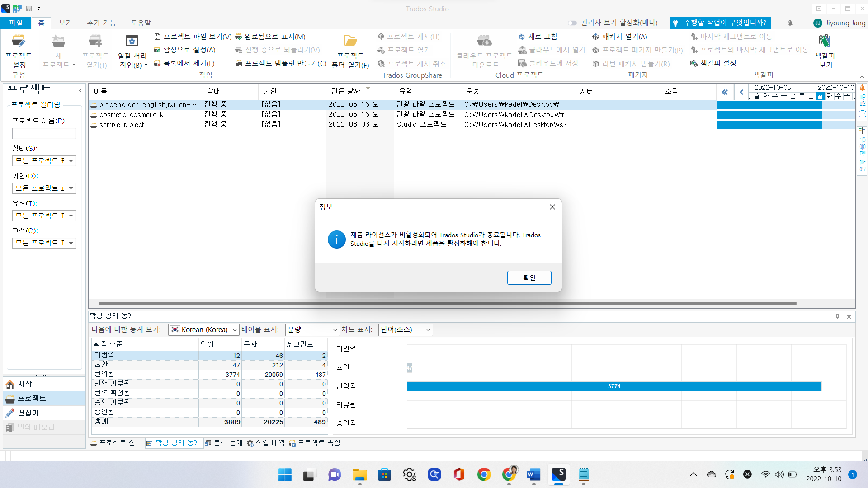This screenshot has height=488, width=868.
Task: Click the 번역됨 3774 chart bar
Action: point(614,386)
